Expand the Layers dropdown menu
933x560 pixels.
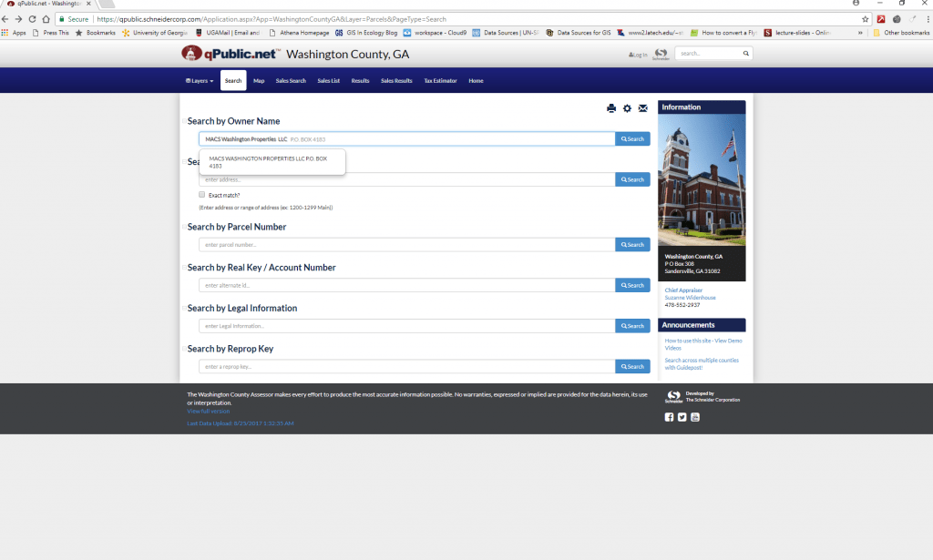point(200,81)
